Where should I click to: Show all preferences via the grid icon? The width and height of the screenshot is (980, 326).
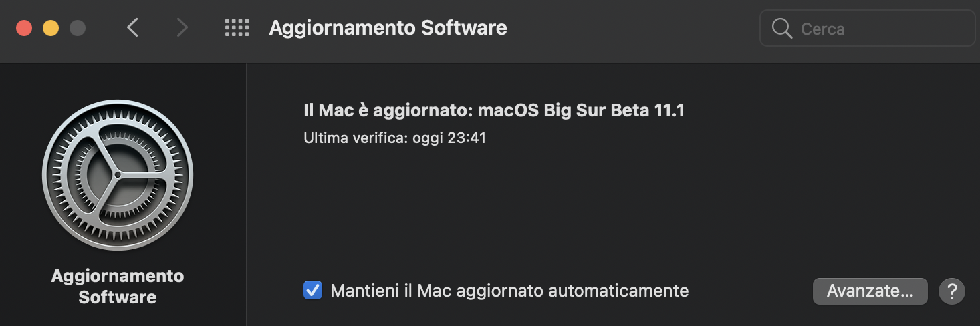[237, 28]
